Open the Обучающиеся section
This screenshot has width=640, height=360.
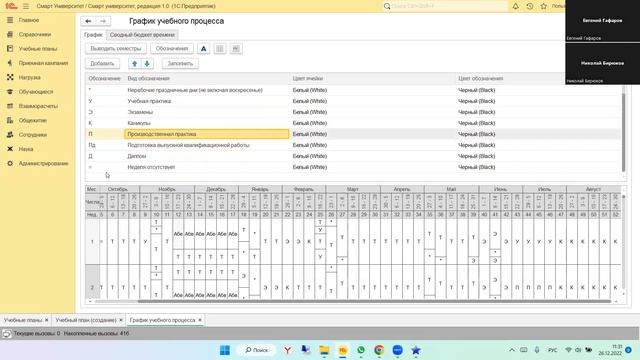tap(36, 91)
